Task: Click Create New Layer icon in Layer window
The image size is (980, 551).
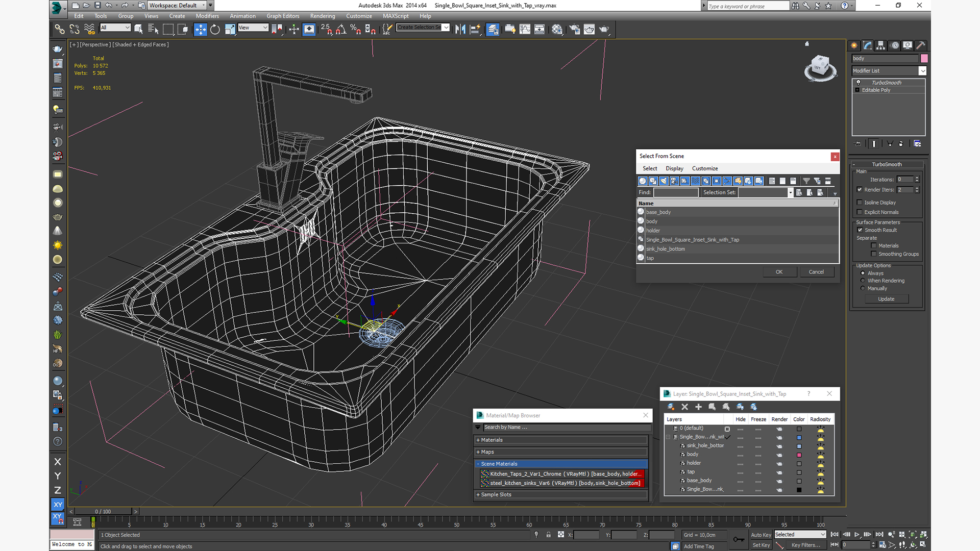Action: point(671,407)
